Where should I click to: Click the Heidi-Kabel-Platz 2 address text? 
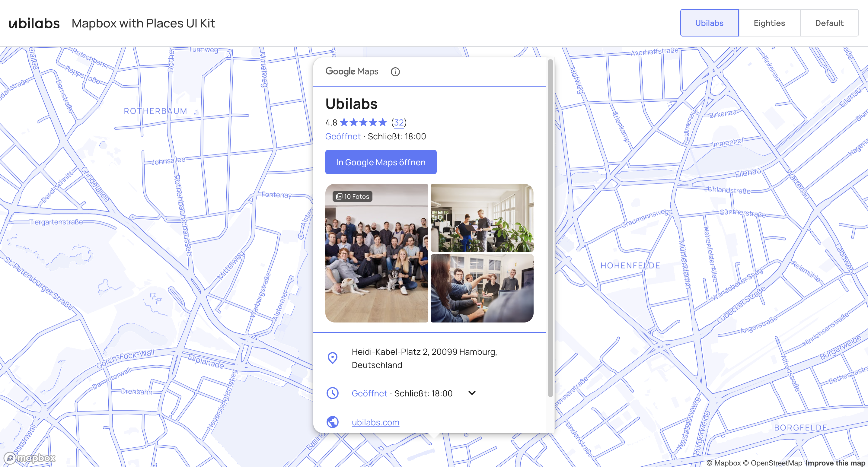[424, 358]
